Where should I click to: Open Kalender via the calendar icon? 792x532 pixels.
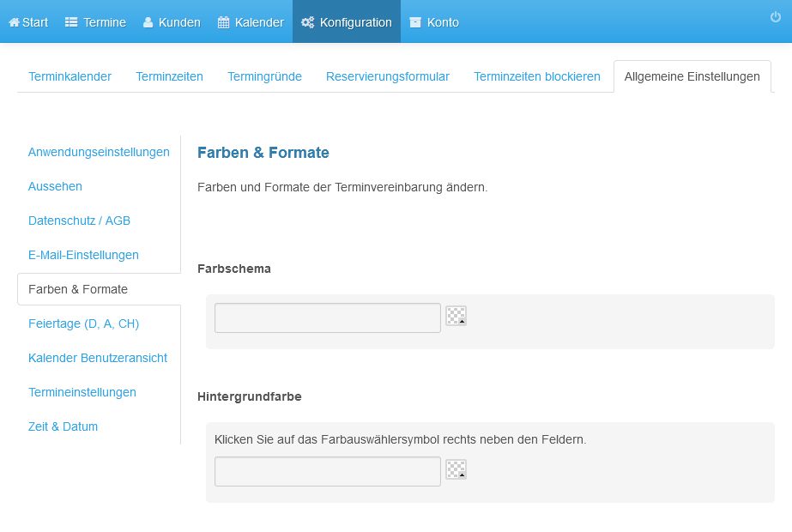click(223, 22)
